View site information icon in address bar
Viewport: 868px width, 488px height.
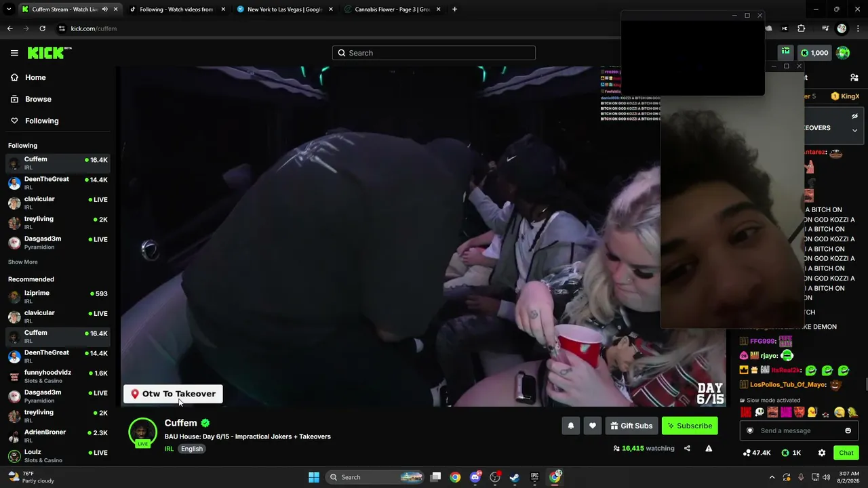coord(62,28)
